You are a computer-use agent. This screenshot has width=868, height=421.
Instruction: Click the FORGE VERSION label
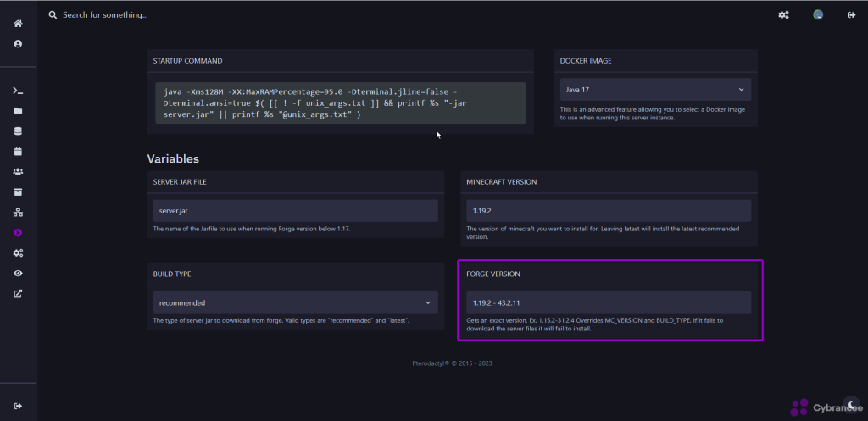tap(493, 274)
